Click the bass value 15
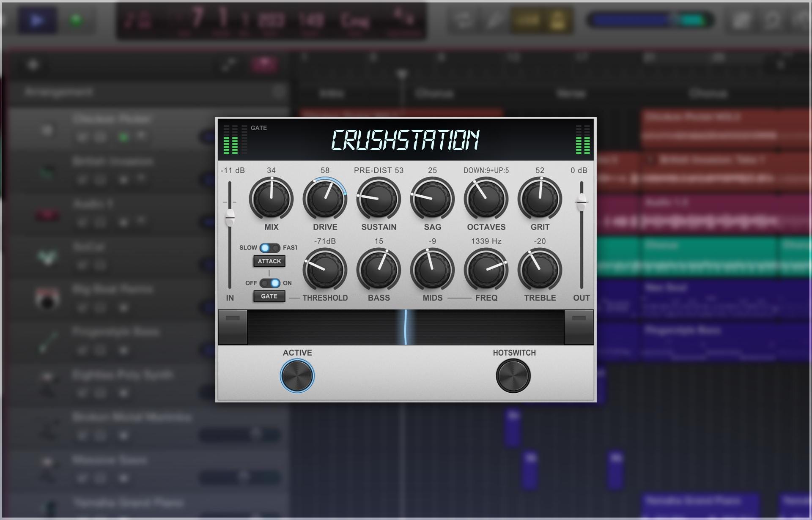 tap(379, 241)
